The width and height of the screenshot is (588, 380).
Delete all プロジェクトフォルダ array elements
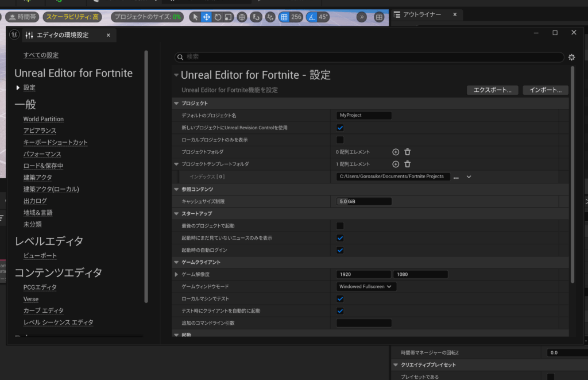coord(408,152)
